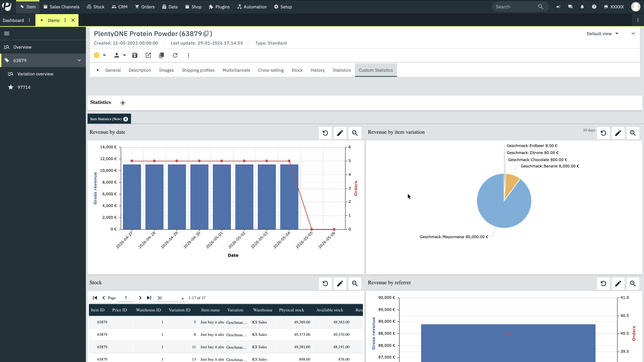Open the CRM menu
Viewport: 644px width, 362px height.
(x=120, y=7)
